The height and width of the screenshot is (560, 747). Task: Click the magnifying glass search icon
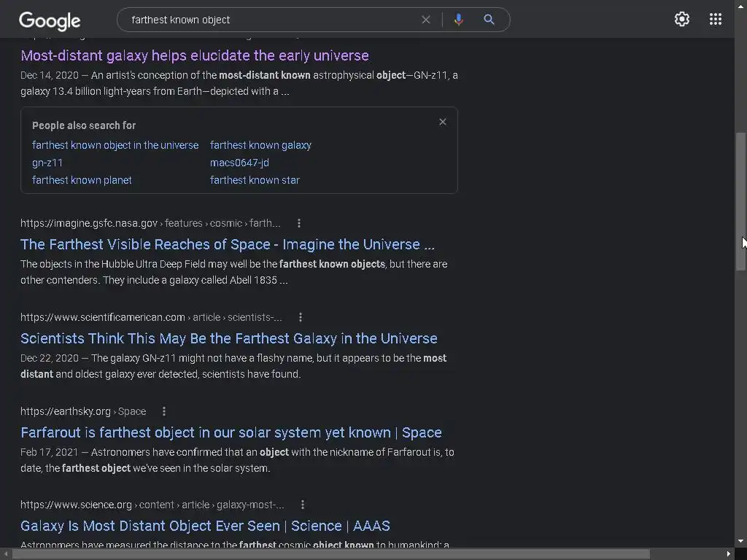[489, 20]
